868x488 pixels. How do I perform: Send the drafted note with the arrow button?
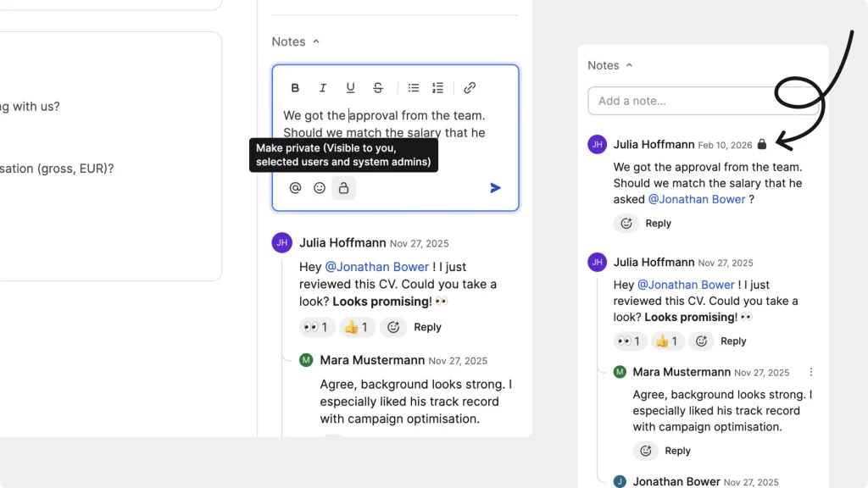495,187
